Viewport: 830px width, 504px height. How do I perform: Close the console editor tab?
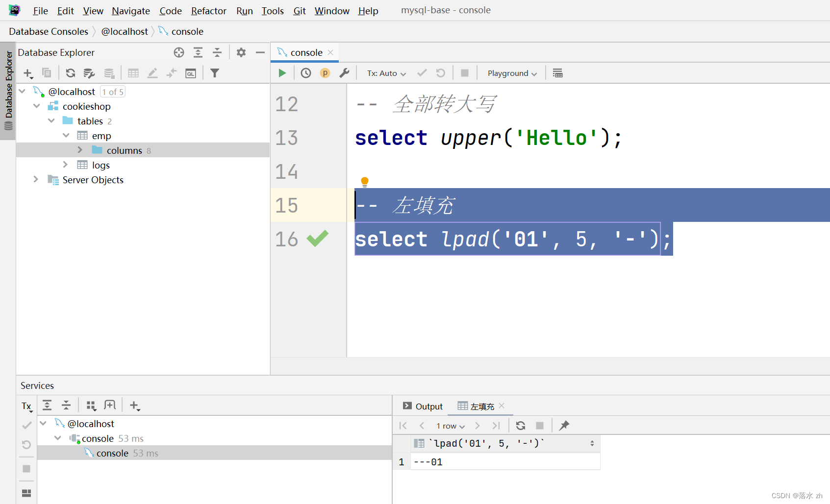[330, 52]
